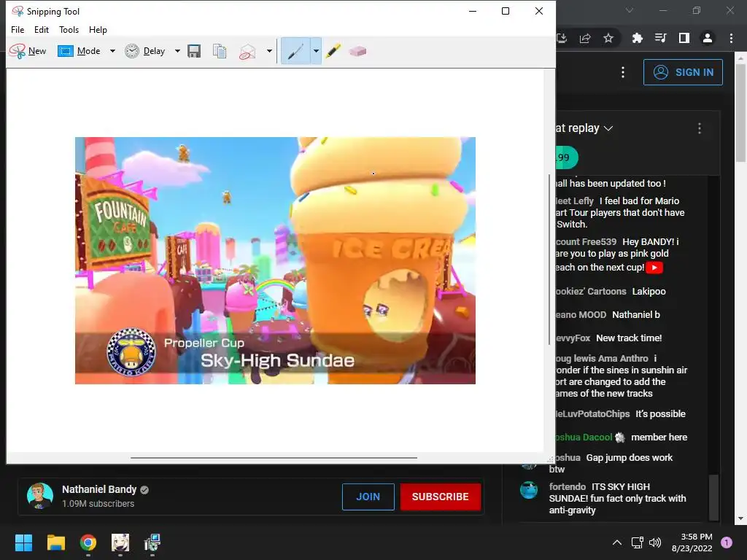
Task: Click the Snipping Tool horizontal scrollbar
Action: pos(274,458)
